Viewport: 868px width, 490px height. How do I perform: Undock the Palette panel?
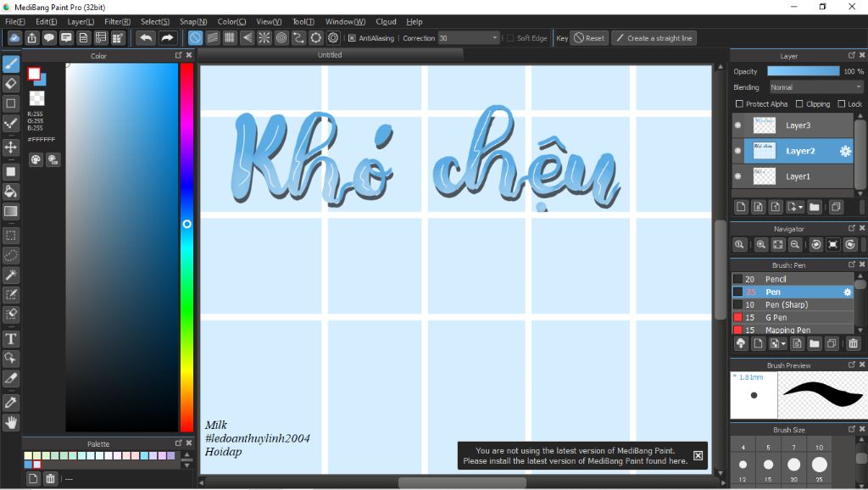click(178, 443)
